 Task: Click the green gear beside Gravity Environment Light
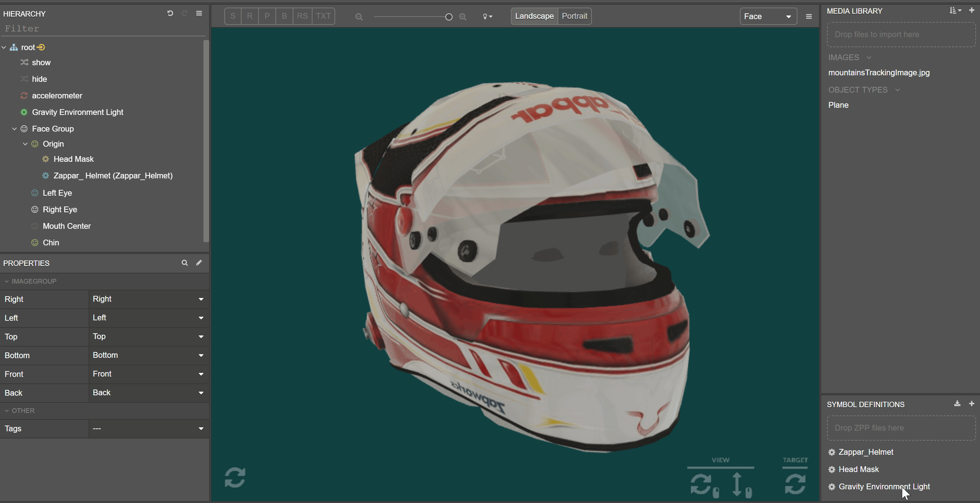(x=24, y=112)
